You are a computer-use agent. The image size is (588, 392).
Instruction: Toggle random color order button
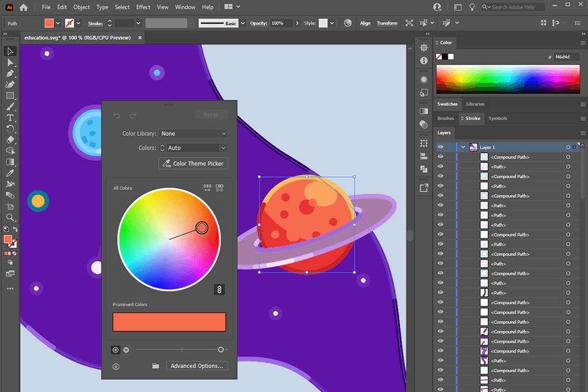tap(208, 187)
